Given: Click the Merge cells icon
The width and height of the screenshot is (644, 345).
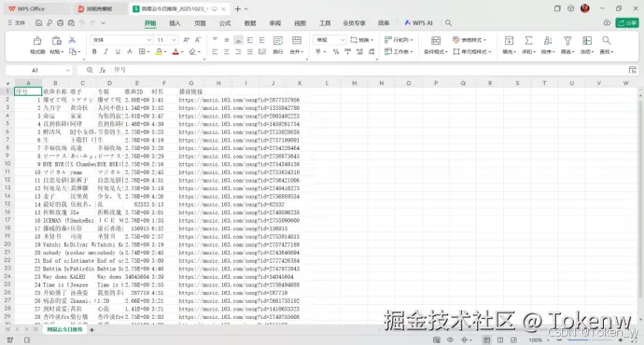Looking at the screenshot, I should [297, 40].
